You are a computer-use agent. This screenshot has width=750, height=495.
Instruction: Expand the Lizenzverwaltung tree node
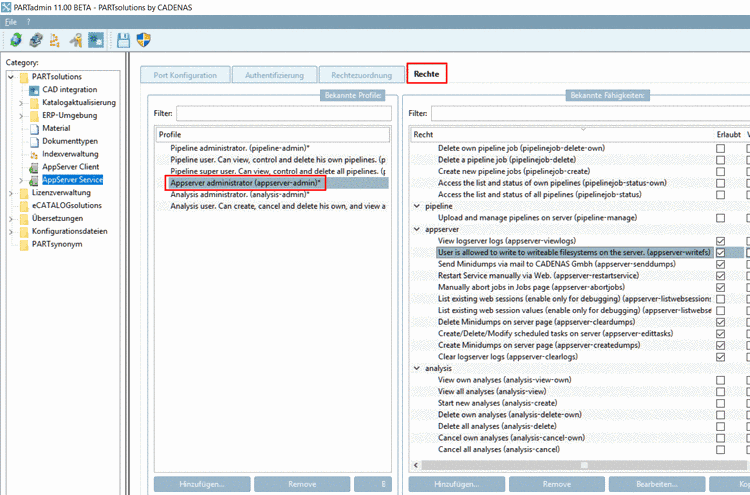click(11, 193)
